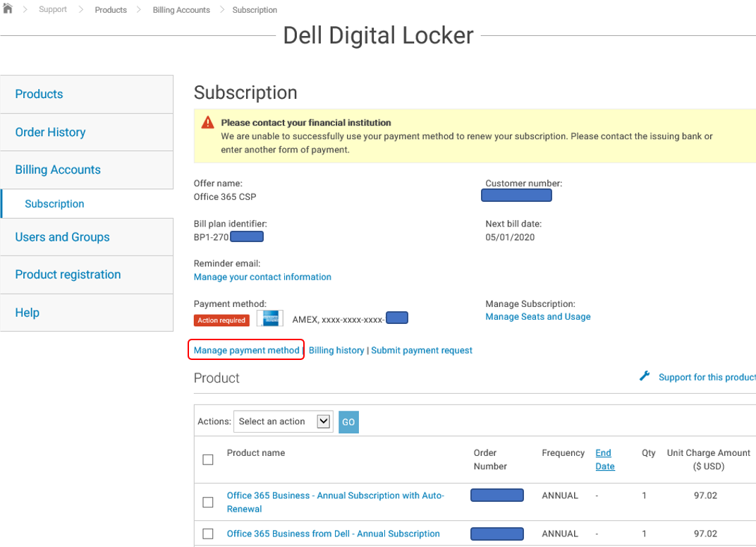Screen dimensions: 756x547
Task: Toggle the select-all checkbox in product table header
Action: (207, 459)
